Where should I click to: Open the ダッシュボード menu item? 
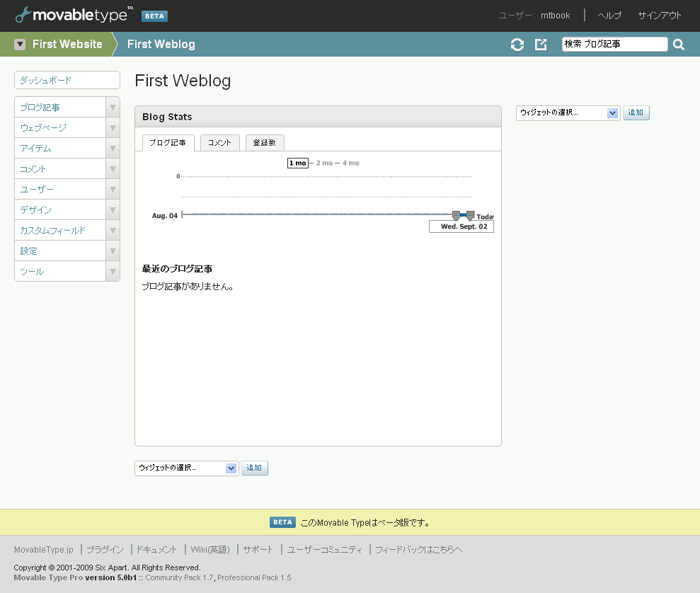pyautogui.click(x=67, y=80)
